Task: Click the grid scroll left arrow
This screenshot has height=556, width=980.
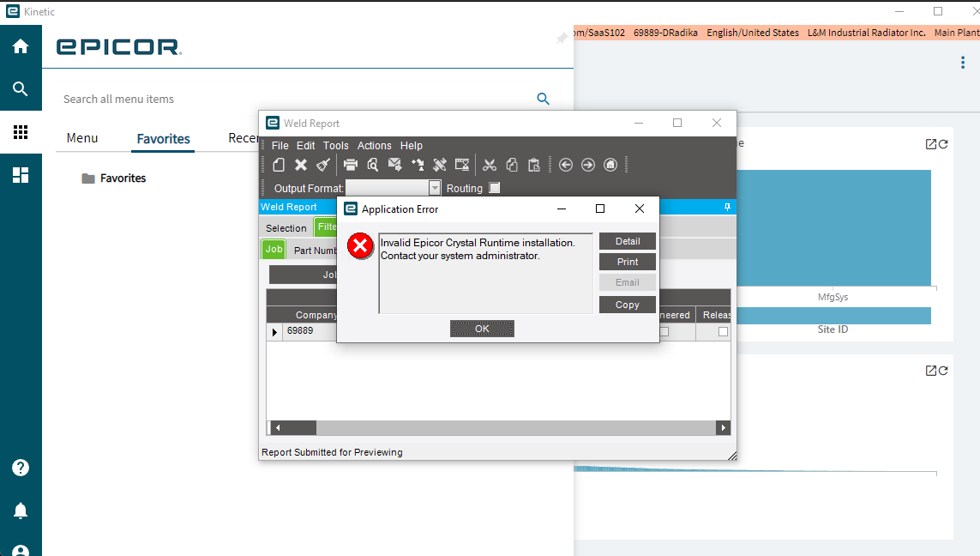Action: pyautogui.click(x=278, y=428)
